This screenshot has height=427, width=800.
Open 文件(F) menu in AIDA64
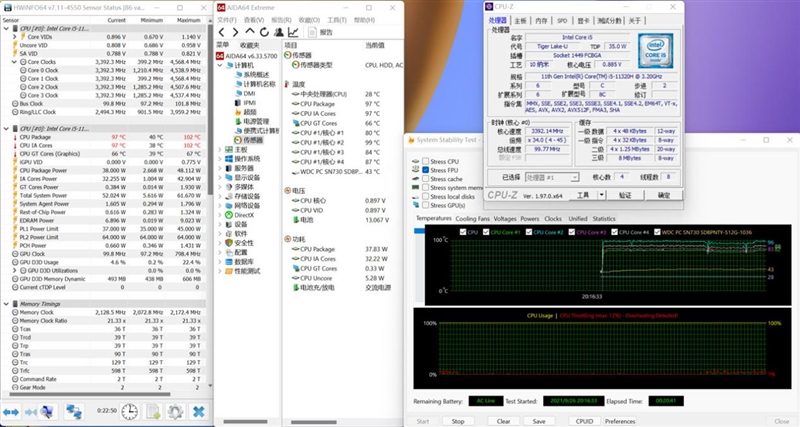tap(227, 20)
